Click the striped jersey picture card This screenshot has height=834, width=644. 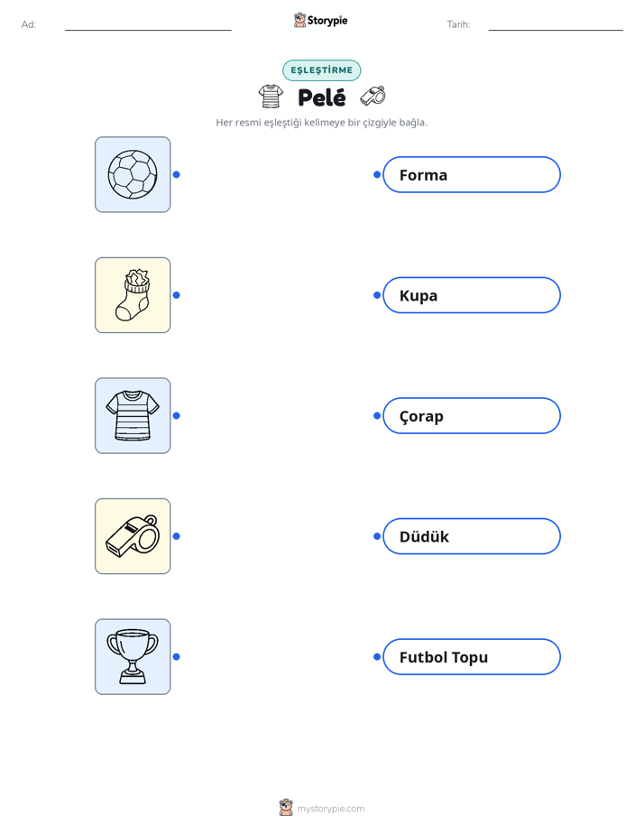point(133,415)
